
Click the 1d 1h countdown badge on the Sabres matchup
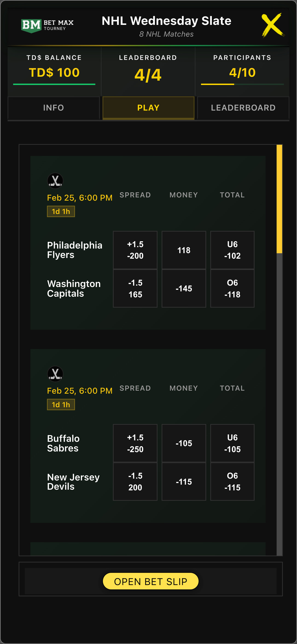pyautogui.click(x=61, y=404)
